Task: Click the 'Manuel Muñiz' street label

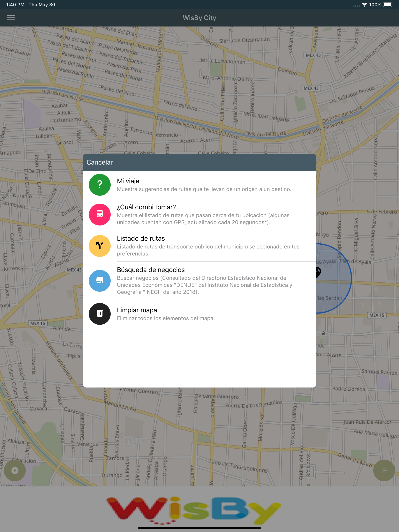Action: click(120, 406)
